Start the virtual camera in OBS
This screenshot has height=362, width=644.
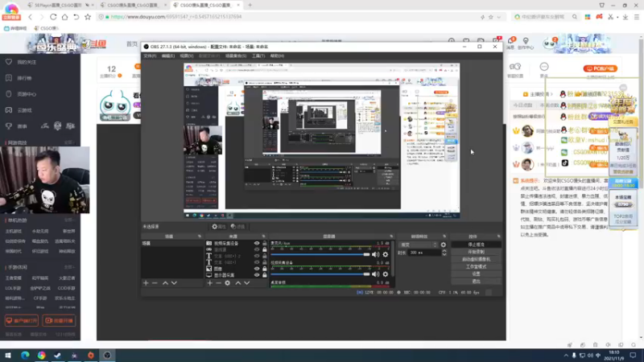(476, 259)
